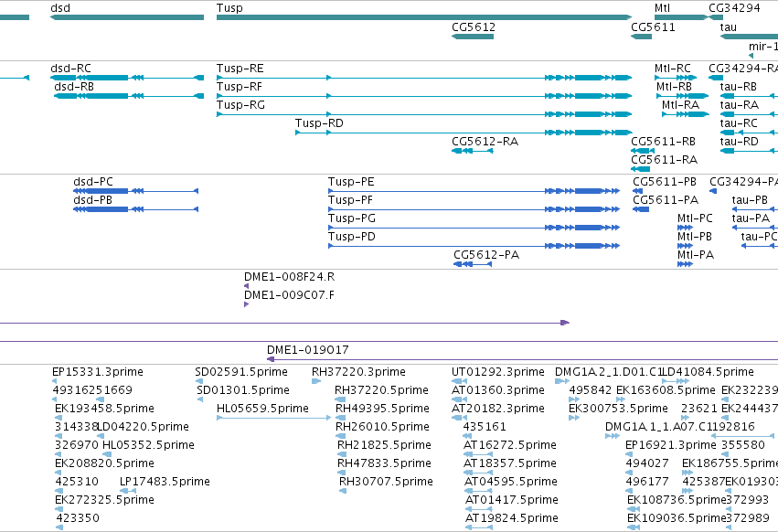Image resolution: width=778 pixels, height=532 pixels.
Task: Click transcript tau-RC label
Action: coord(739,123)
